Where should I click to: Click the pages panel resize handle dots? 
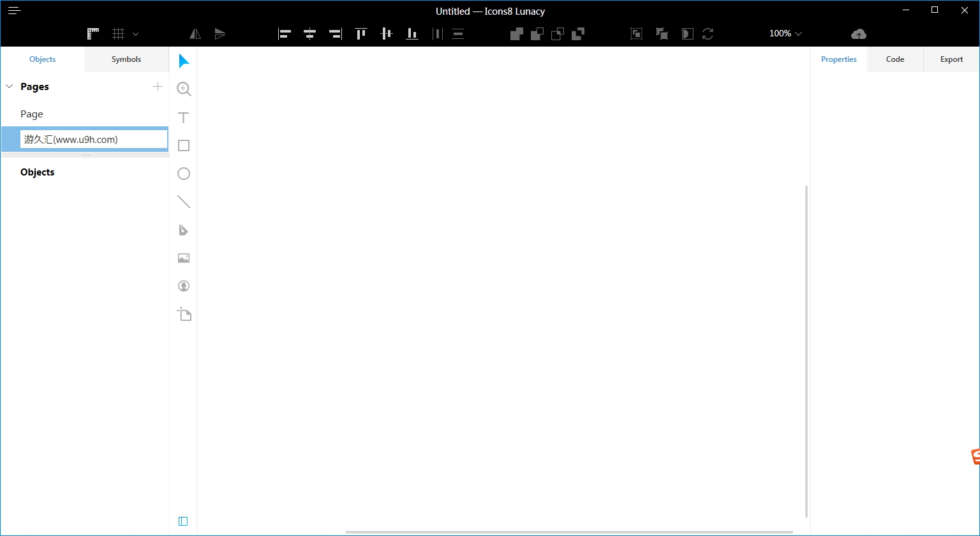(85, 155)
